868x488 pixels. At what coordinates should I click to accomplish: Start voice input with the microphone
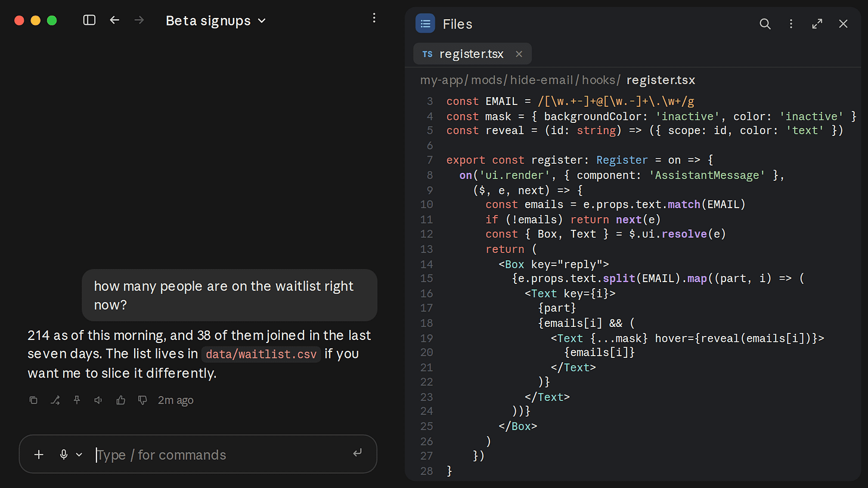coord(64,455)
